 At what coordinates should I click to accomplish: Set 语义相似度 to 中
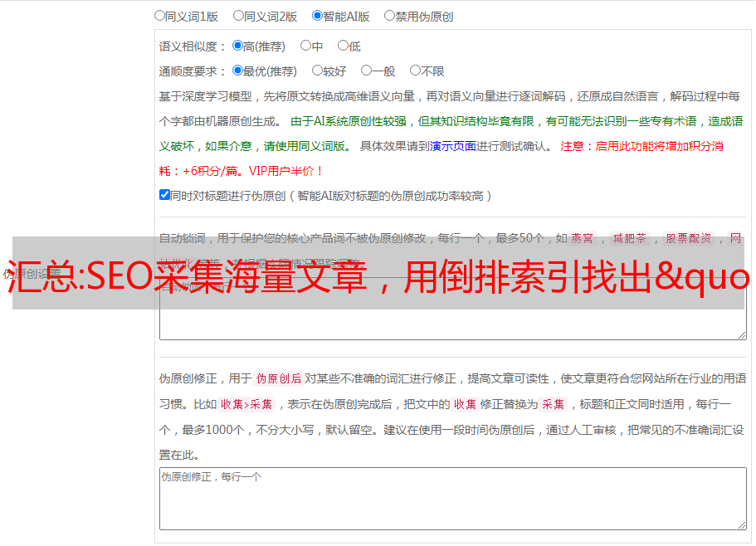(x=305, y=46)
